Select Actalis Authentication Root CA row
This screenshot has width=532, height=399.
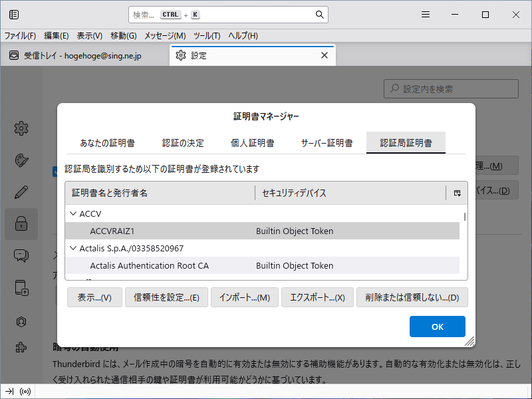pos(262,265)
